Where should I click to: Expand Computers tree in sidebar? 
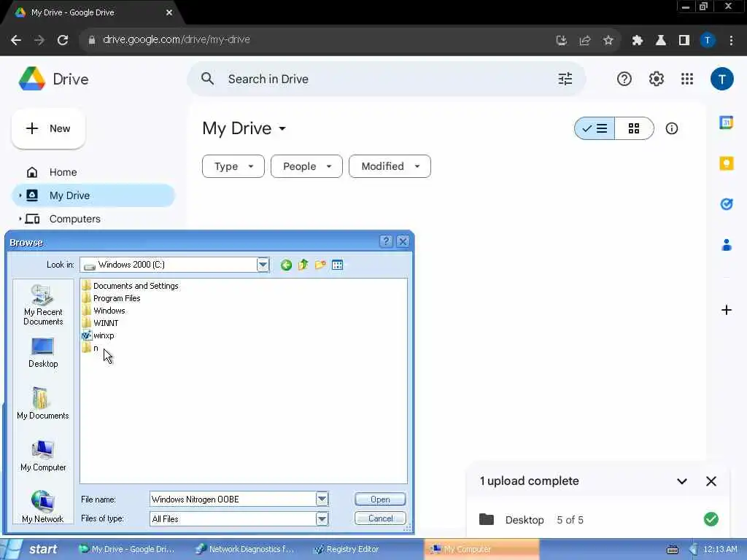pos(20,219)
